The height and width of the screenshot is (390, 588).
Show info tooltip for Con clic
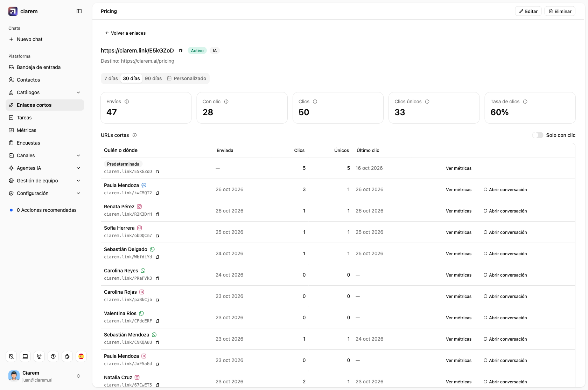[226, 102]
